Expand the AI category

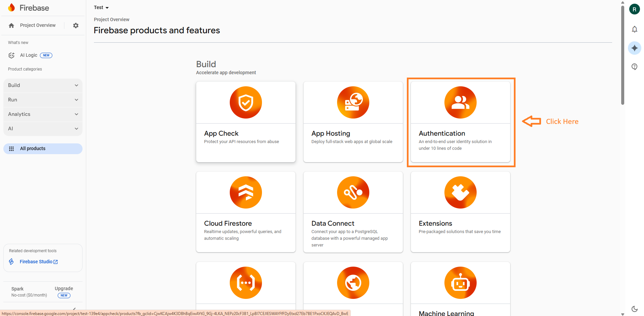coord(43,129)
